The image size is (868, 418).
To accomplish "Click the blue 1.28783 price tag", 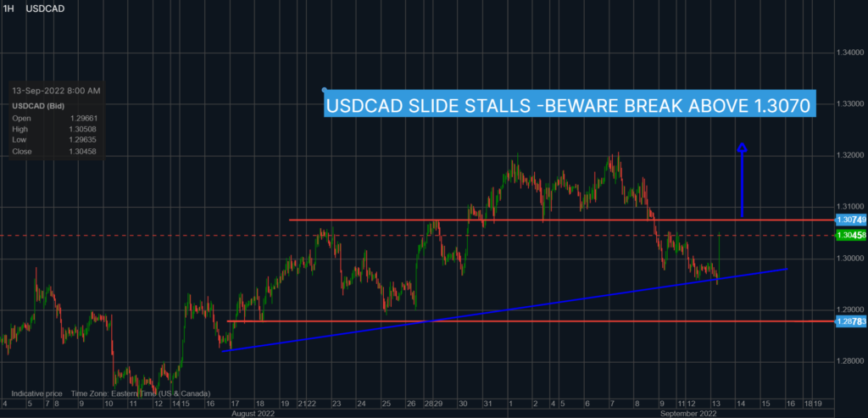I will [x=849, y=321].
